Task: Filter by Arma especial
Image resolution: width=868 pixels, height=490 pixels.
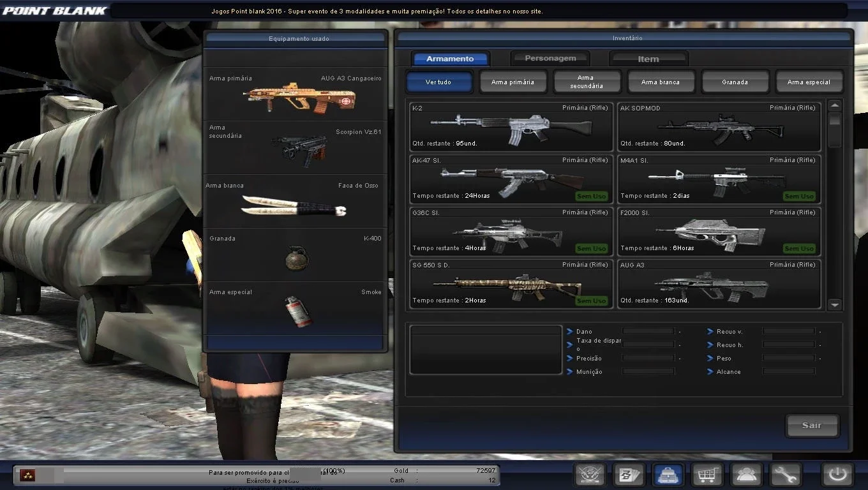Action: (809, 82)
